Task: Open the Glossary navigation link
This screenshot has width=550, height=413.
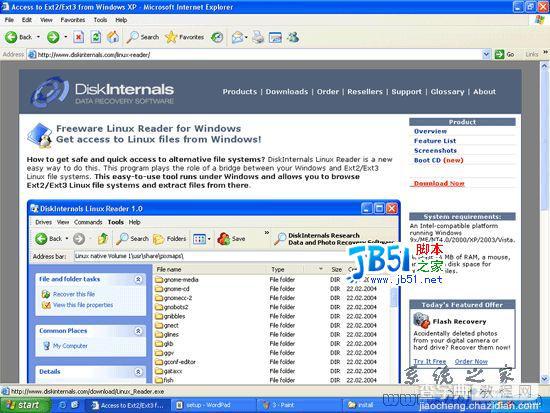Action: click(x=447, y=92)
